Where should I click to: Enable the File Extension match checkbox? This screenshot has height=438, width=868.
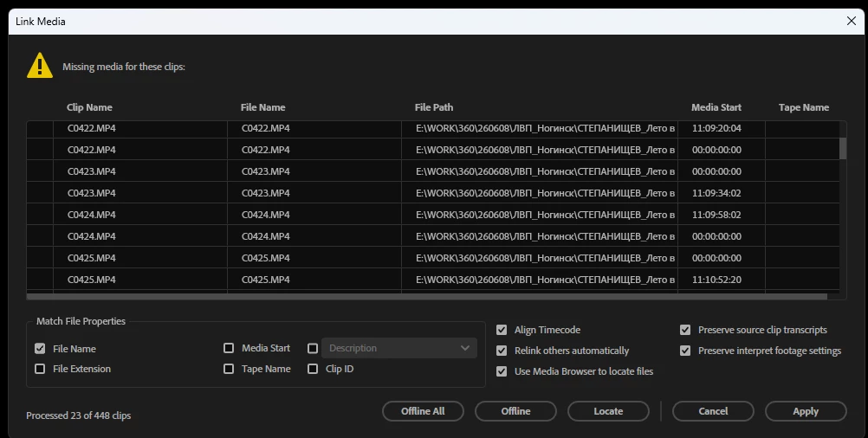click(x=40, y=369)
